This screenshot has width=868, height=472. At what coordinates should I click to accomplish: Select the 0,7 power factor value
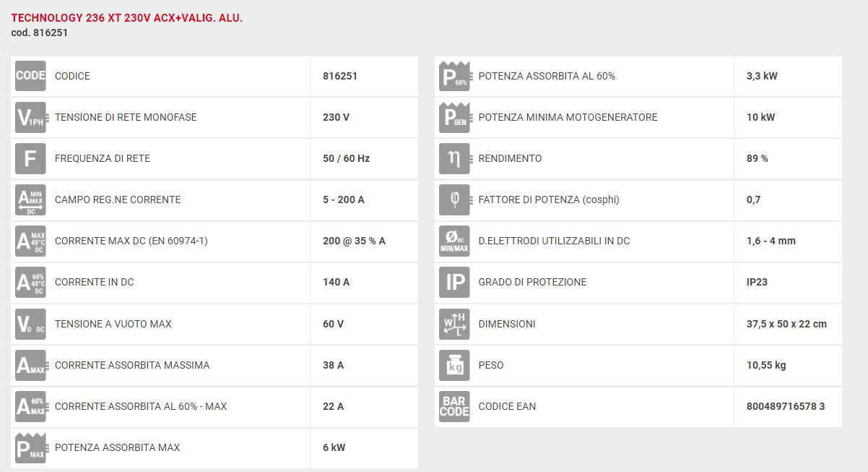click(x=753, y=199)
